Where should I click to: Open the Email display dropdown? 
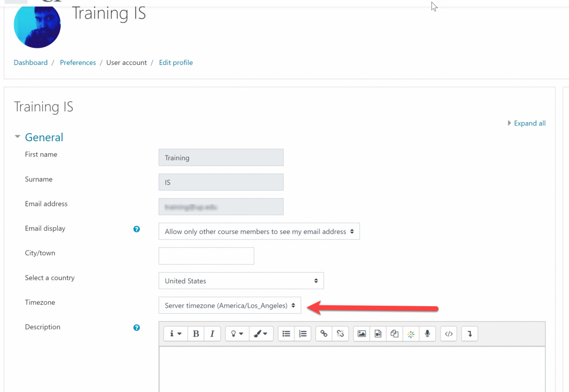point(259,231)
